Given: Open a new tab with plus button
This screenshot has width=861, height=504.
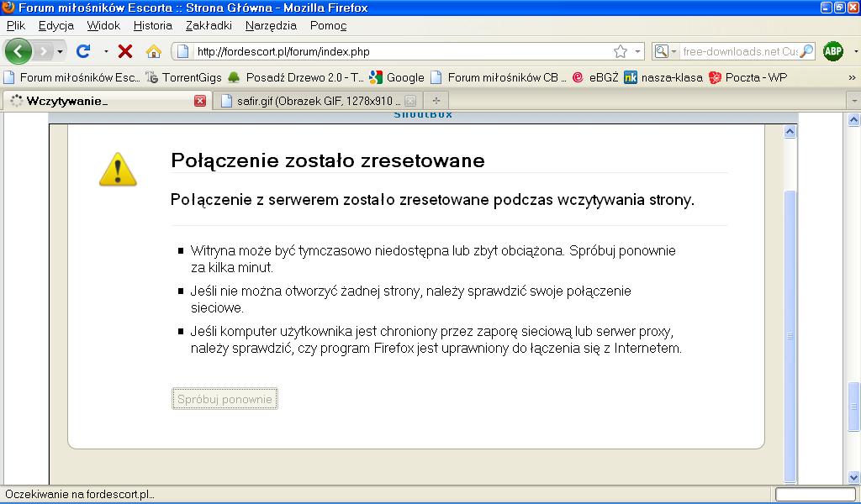Looking at the screenshot, I should pos(436,101).
